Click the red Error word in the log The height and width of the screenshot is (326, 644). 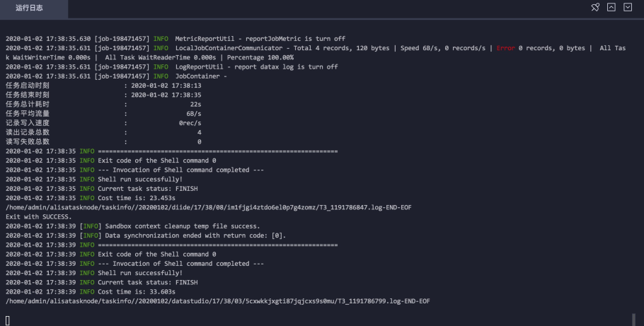coord(505,48)
